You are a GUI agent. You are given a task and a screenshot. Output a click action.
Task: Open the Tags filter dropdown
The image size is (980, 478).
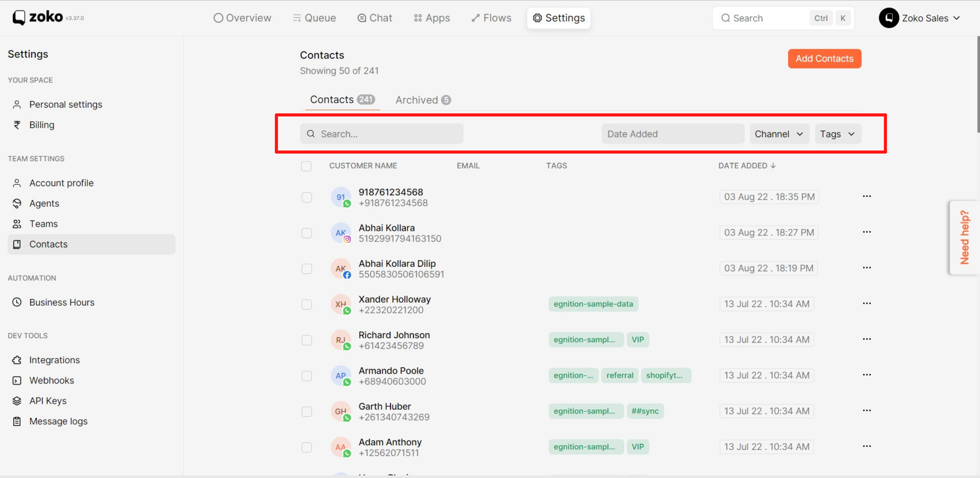click(838, 134)
